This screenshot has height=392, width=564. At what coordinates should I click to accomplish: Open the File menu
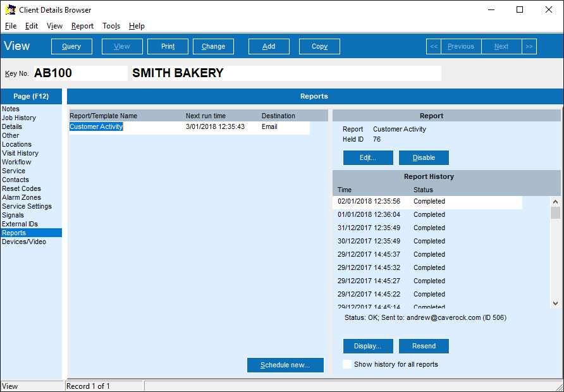pyautogui.click(x=11, y=26)
